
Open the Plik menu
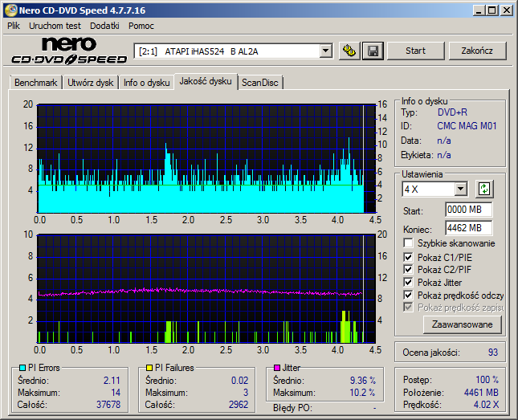(x=14, y=26)
